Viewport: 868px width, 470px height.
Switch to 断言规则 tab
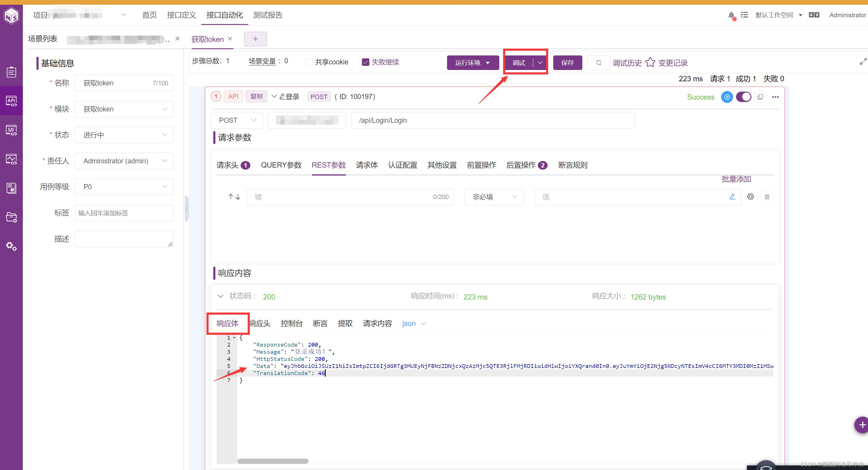pos(573,165)
